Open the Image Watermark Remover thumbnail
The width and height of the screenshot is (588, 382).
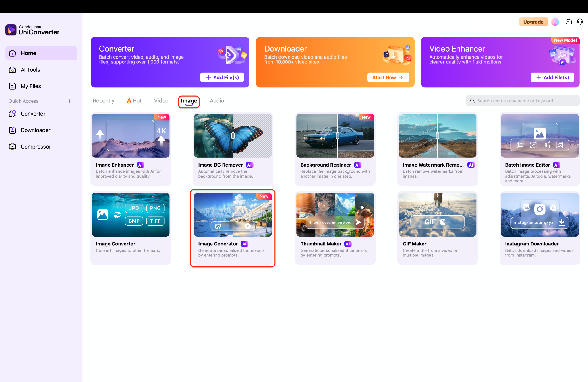pyautogui.click(x=438, y=136)
